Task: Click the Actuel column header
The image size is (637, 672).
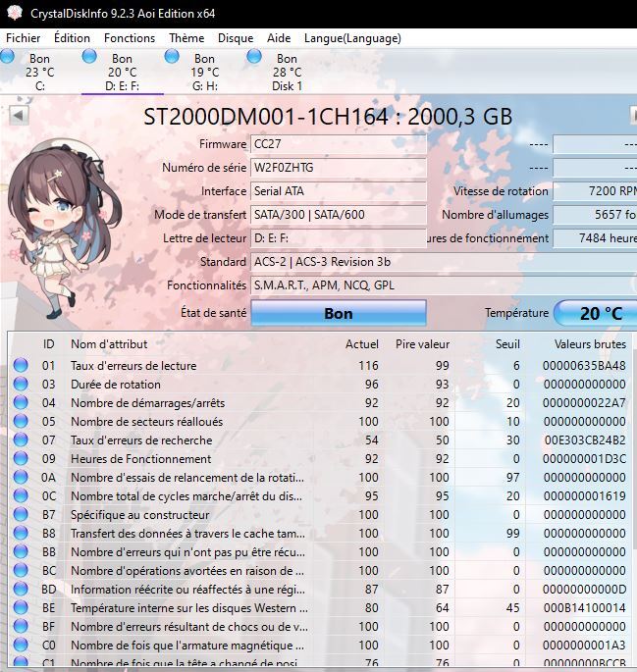Action: pyautogui.click(x=362, y=344)
